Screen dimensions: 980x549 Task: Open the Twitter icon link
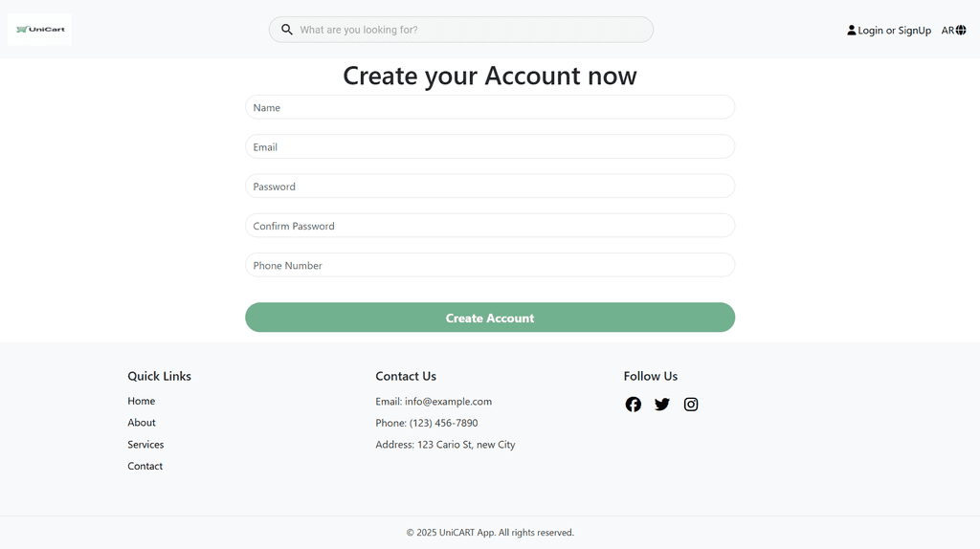(x=662, y=405)
